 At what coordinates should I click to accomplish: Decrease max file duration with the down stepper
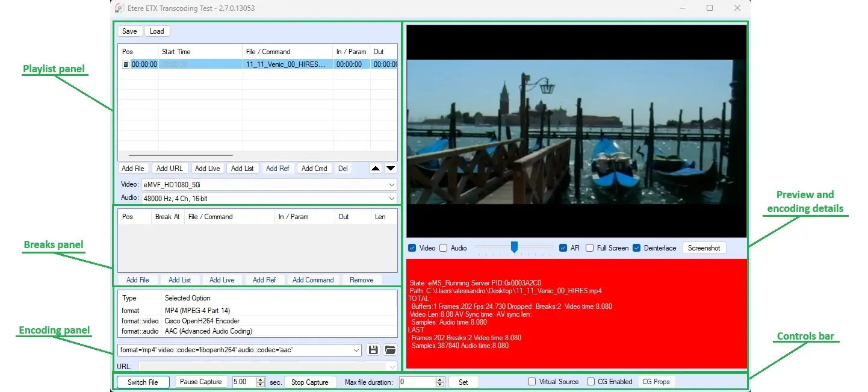[439, 385]
